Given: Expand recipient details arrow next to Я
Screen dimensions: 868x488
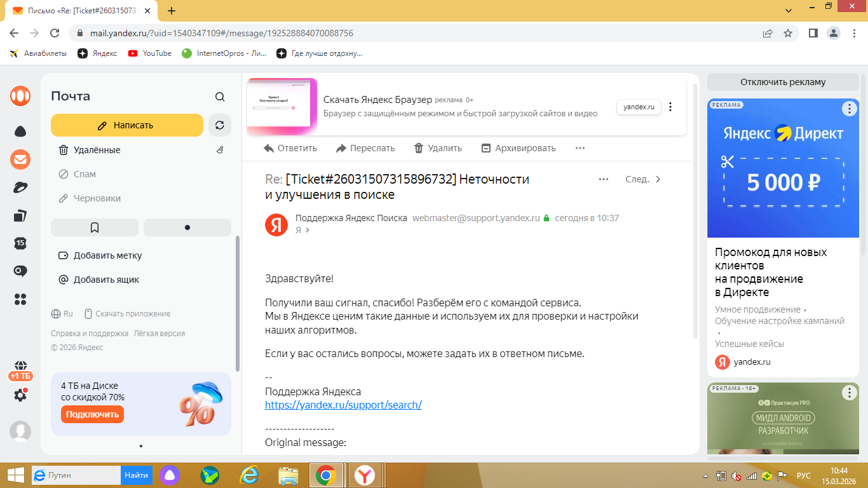Looking at the screenshot, I should click(x=308, y=230).
